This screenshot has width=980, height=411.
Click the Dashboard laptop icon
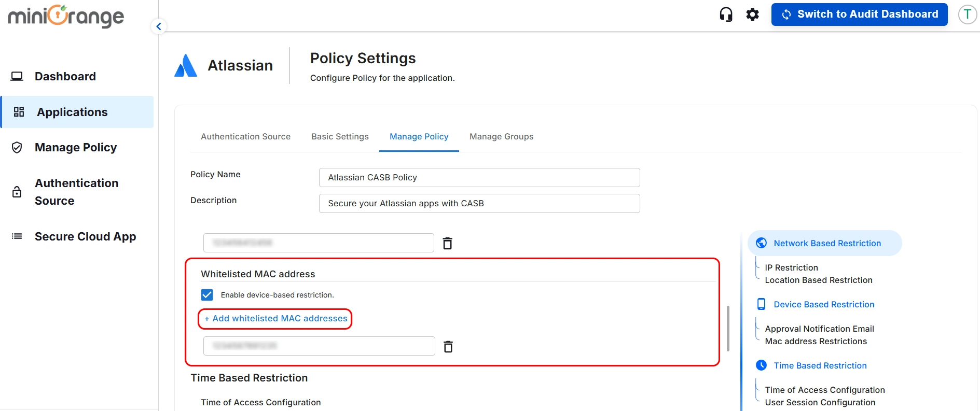(17, 77)
